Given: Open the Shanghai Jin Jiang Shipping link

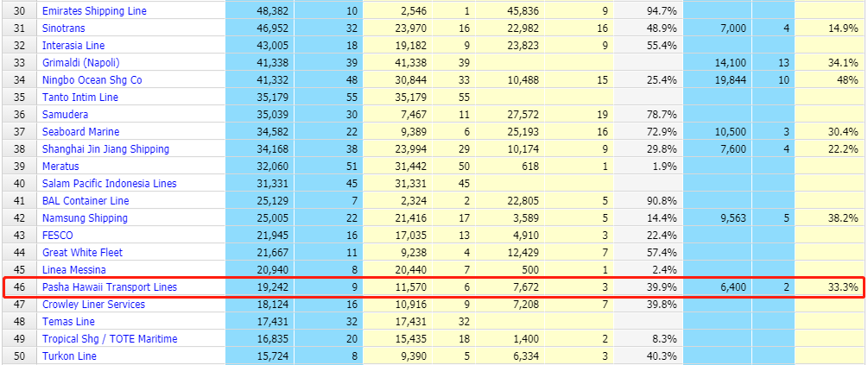Looking at the screenshot, I should click(105, 148).
